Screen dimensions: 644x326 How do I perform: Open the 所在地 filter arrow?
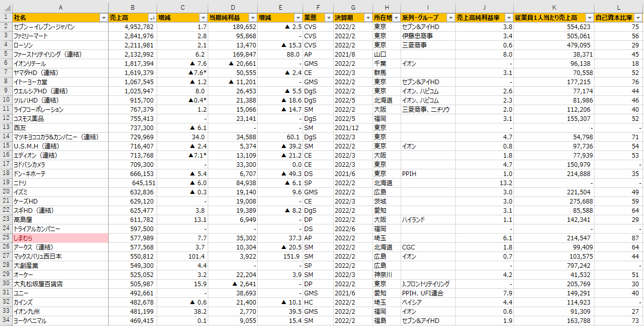coord(395,18)
